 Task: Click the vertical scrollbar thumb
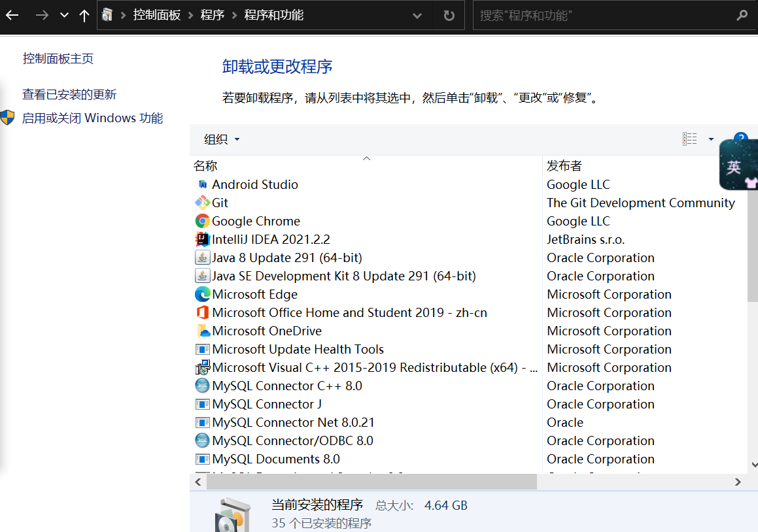click(x=753, y=246)
